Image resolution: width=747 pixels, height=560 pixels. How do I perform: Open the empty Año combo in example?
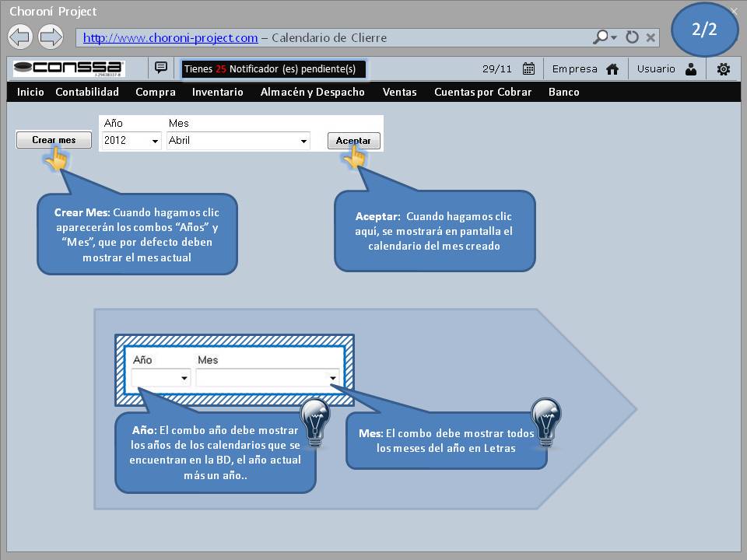pyautogui.click(x=160, y=378)
